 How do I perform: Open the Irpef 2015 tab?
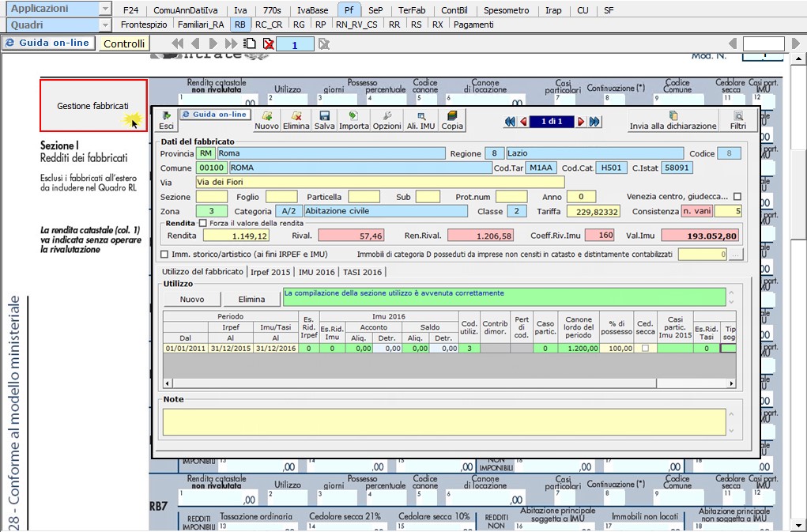click(271, 272)
